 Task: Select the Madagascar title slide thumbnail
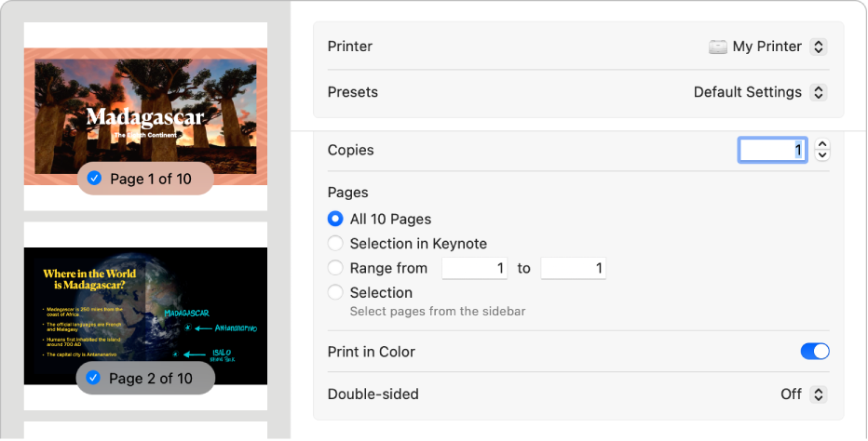click(x=145, y=107)
